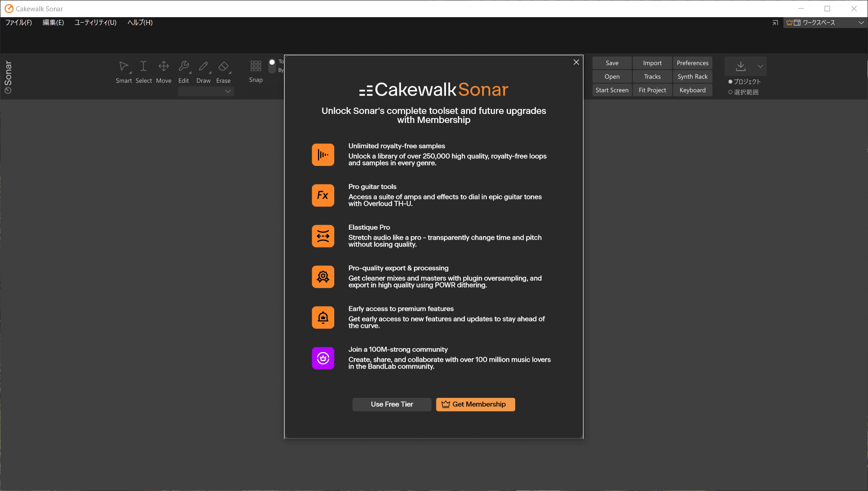Click the royalty-free samples waveform icon
868x491 pixels.
click(x=323, y=155)
